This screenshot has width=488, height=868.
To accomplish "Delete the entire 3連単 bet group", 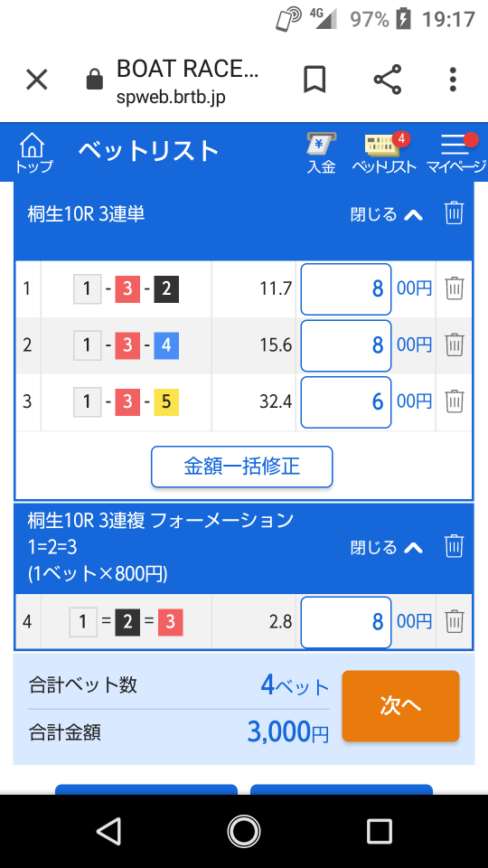I will [x=454, y=213].
